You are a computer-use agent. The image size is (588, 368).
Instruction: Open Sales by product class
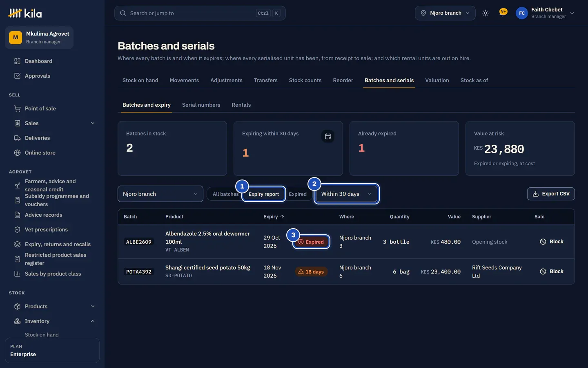52,274
